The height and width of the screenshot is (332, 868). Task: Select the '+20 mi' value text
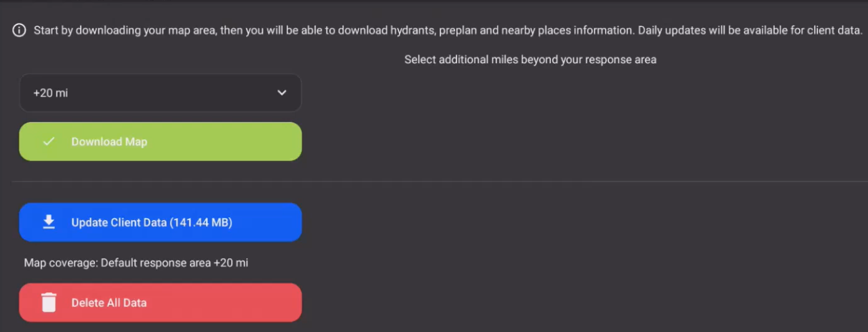(51, 93)
